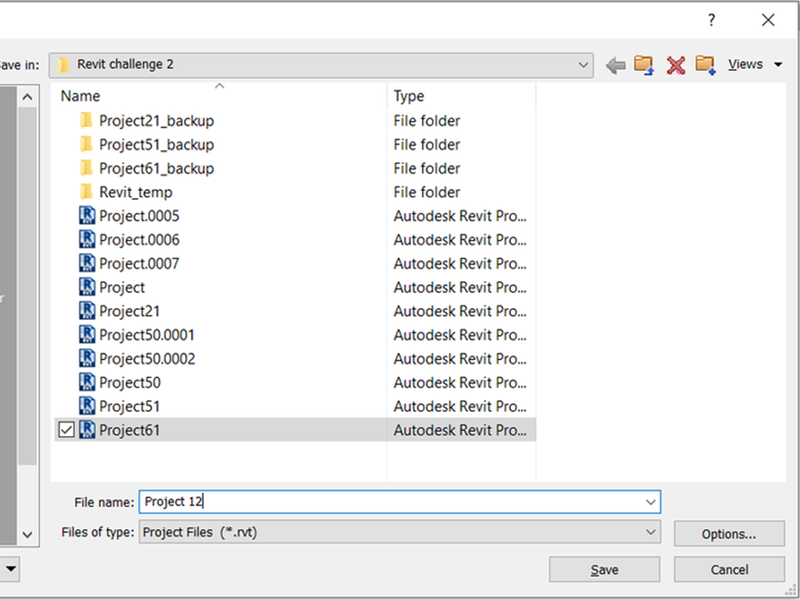This screenshot has width=800, height=600.
Task: Click the Cancel button
Action: (x=729, y=569)
